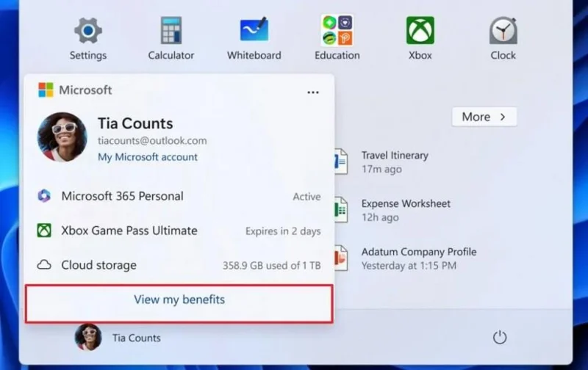The image size is (588, 370).
Task: Click the More button for recommended files
Action: point(484,117)
